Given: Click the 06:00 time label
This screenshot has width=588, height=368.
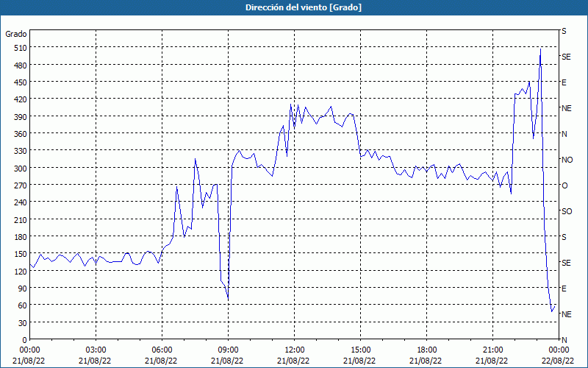Looking at the screenshot, I should tap(162, 350).
